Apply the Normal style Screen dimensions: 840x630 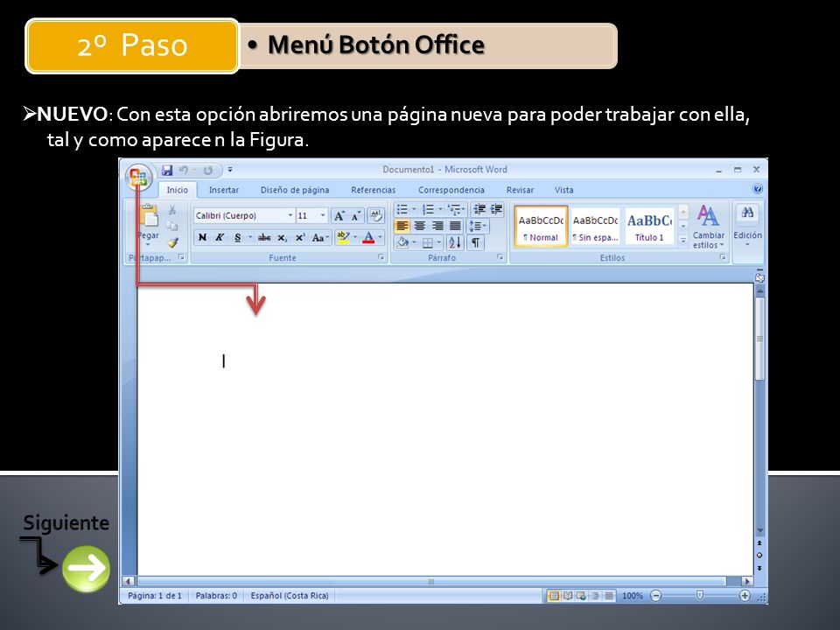tap(541, 227)
